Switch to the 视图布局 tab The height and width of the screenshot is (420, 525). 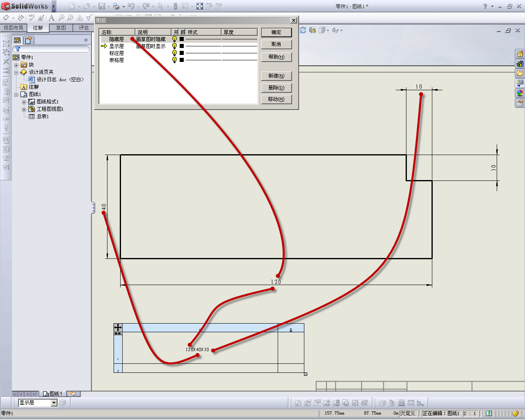[x=14, y=28]
